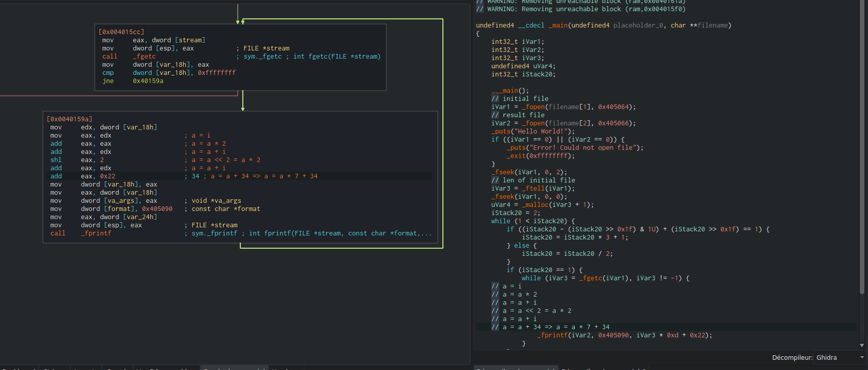Select 'mov dword [va_args], eax' line
This screenshot has width=868, height=370.
[104, 200]
